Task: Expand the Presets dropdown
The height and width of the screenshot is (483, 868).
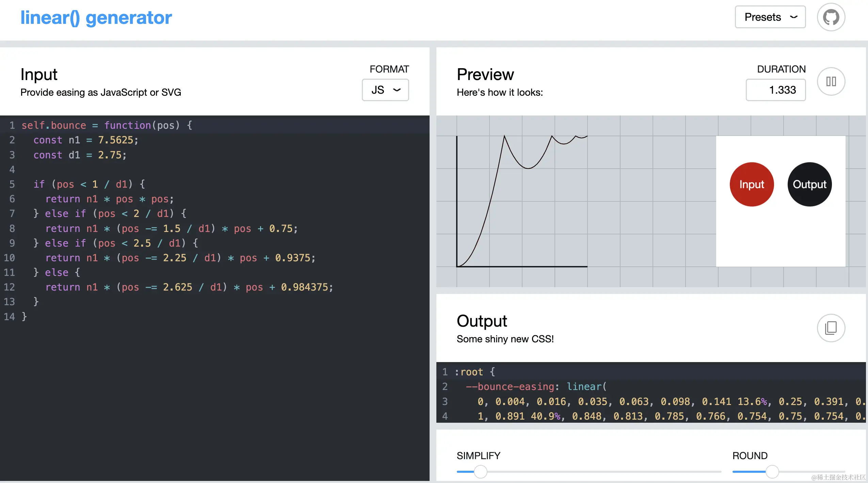Action: [770, 17]
